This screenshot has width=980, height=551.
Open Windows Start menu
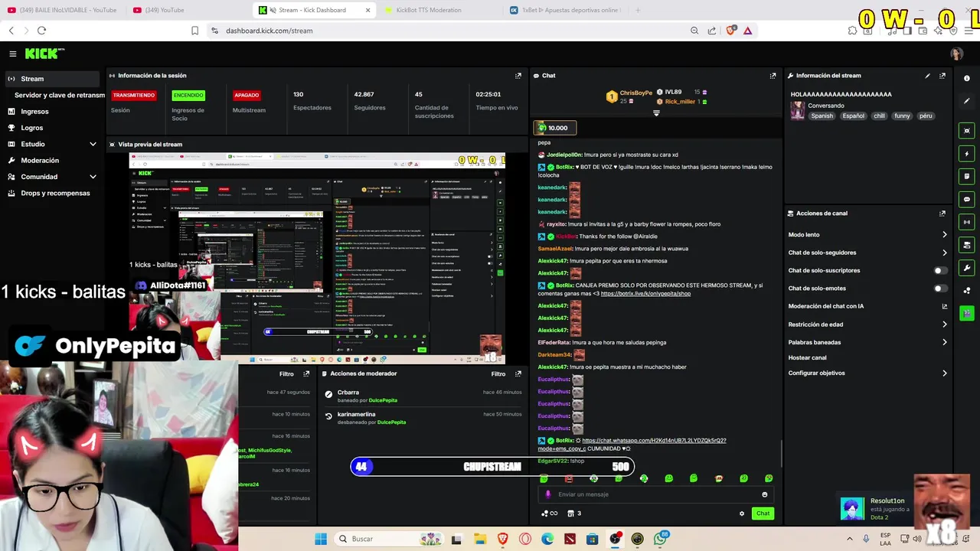(321, 539)
